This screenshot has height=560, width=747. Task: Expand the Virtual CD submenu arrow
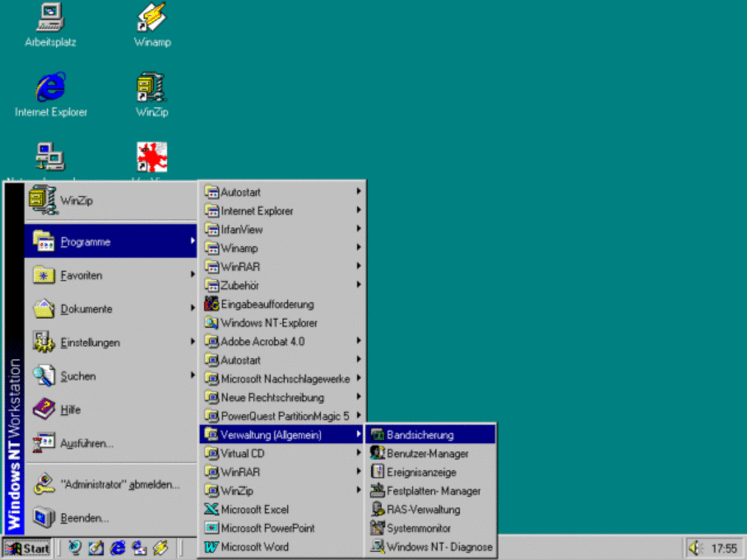click(x=359, y=453)
